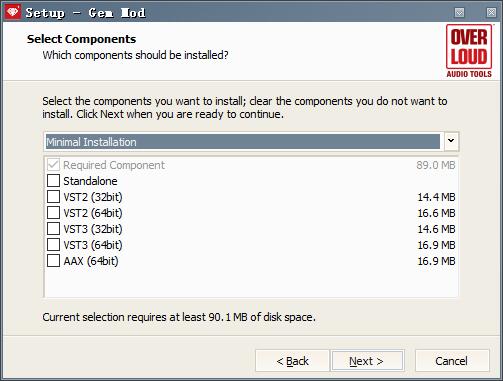Click the AAX (64bit) 16.9 MB size
The height and width of the screenshot is (381, 503).
(x=436, y=261)
